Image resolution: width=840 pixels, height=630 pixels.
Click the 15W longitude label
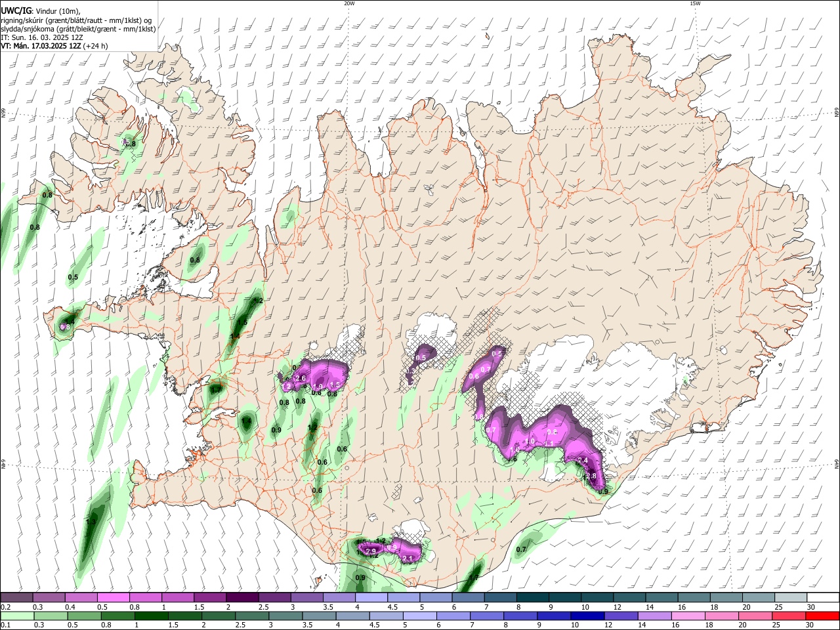coord(695,3)
